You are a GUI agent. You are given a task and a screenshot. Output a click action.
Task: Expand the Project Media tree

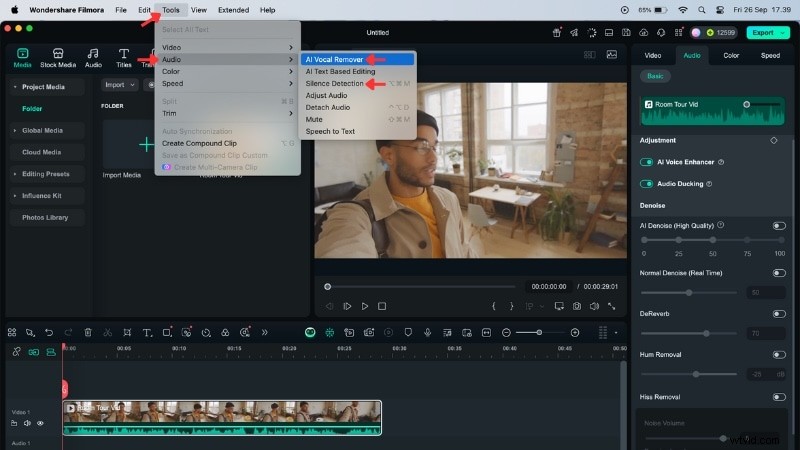coord(15,87)
